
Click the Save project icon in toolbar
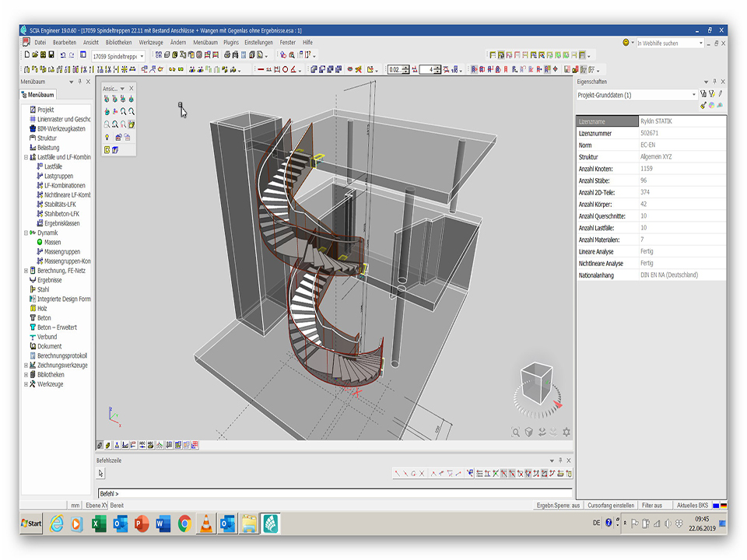tap(51, 55)
